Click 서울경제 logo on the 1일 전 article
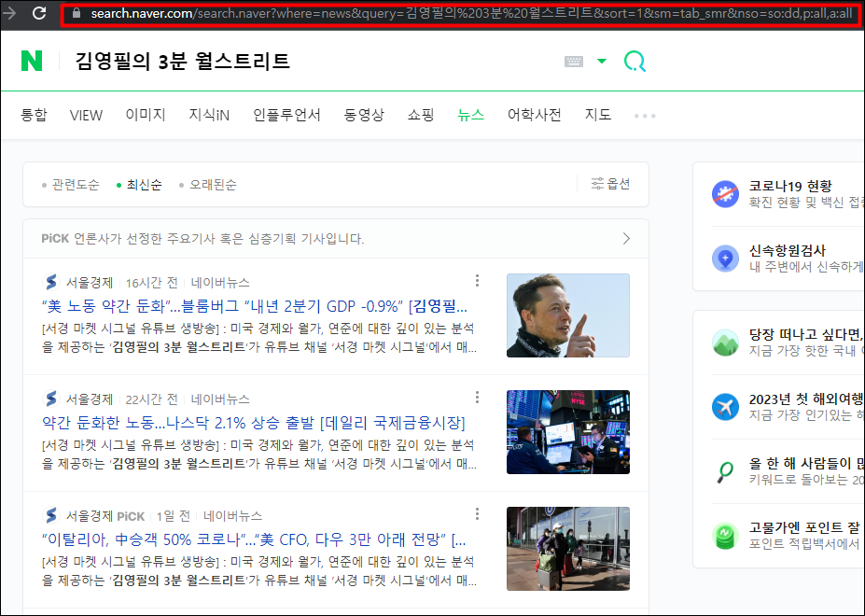This screenshot has height=616, width=865. coord(50,515)
